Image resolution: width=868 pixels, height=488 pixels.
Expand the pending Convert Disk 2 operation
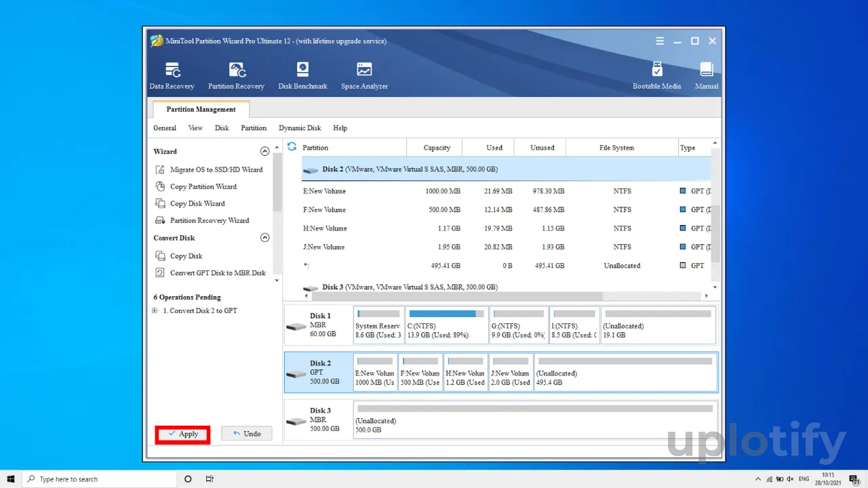coord(155,311)
